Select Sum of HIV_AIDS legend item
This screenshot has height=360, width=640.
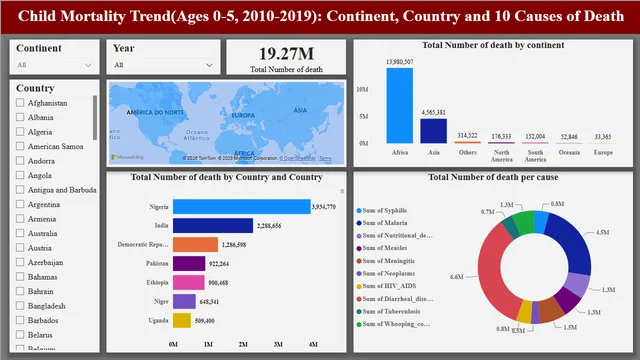pyautogui.click(x=386, y=286)
